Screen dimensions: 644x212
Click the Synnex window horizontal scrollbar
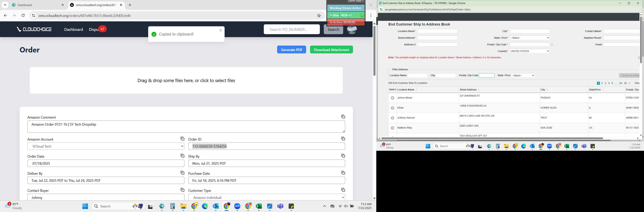492,138
